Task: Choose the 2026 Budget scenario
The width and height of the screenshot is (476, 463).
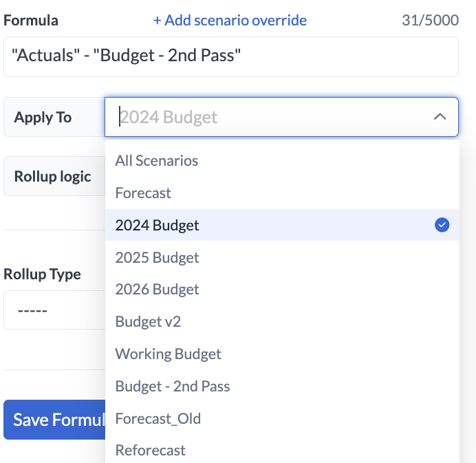Action: 158,290
